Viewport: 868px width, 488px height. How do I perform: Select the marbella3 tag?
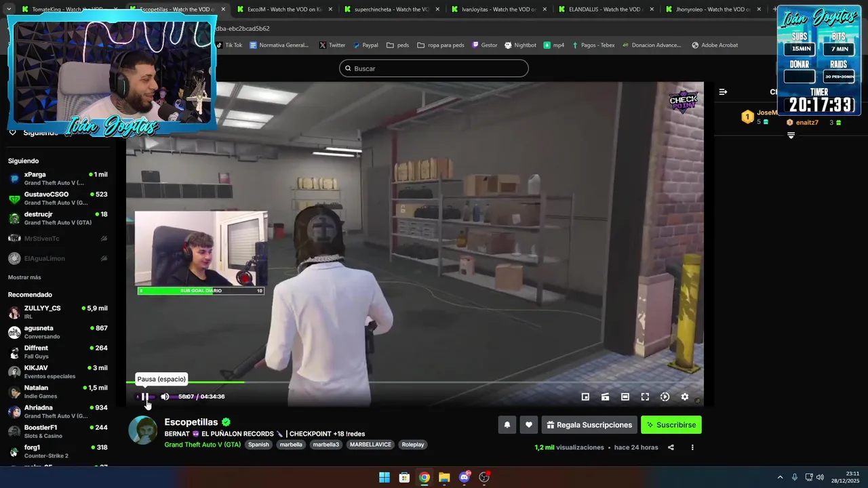coord(326,445)
